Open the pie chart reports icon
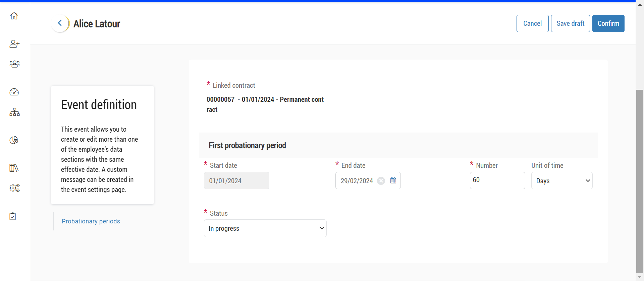 coord(14,140)
